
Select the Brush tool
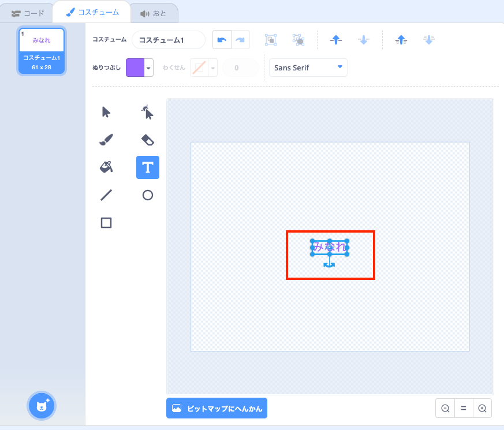coord(106,140)
